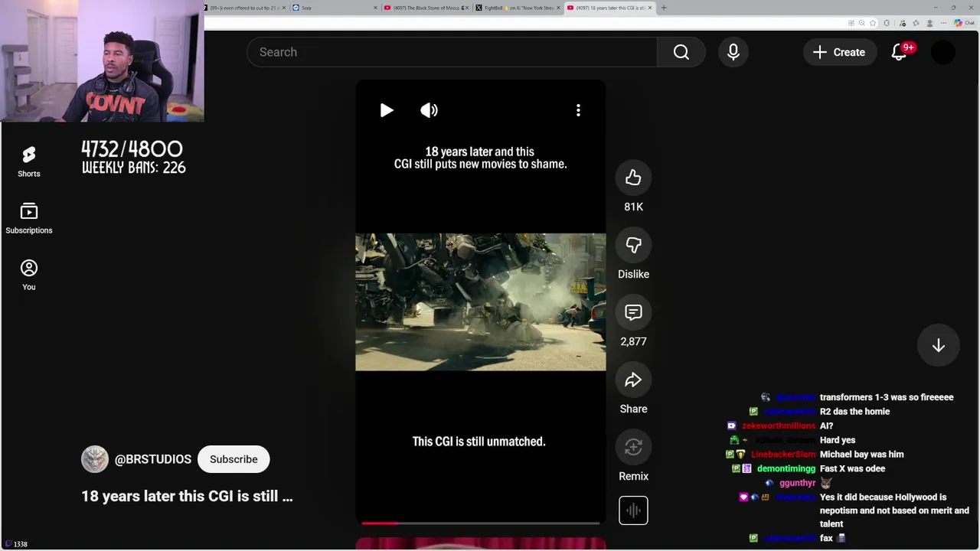Switch to the Sora browser tab
Viewport: 980px width, 551px height.
[337, 8]
